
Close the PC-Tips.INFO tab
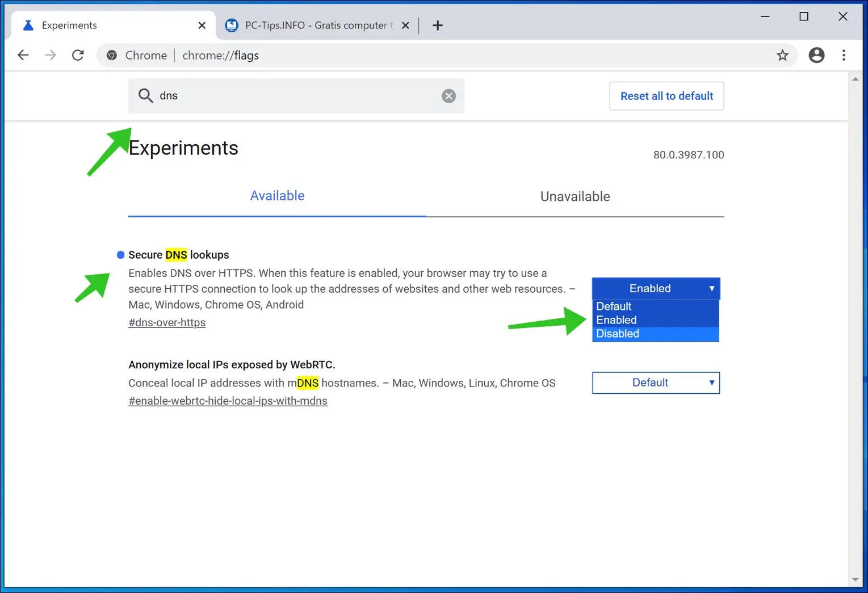click(405, 26)
